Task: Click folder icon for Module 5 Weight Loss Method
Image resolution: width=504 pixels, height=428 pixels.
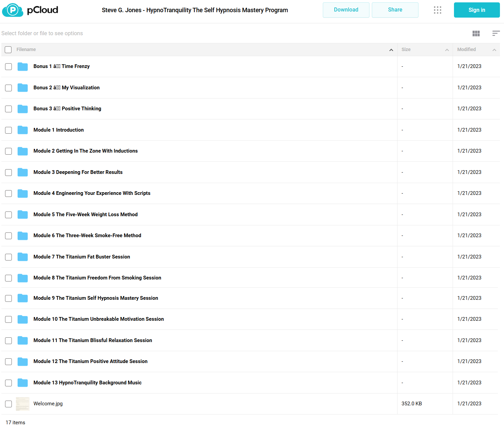Action: 23,215
